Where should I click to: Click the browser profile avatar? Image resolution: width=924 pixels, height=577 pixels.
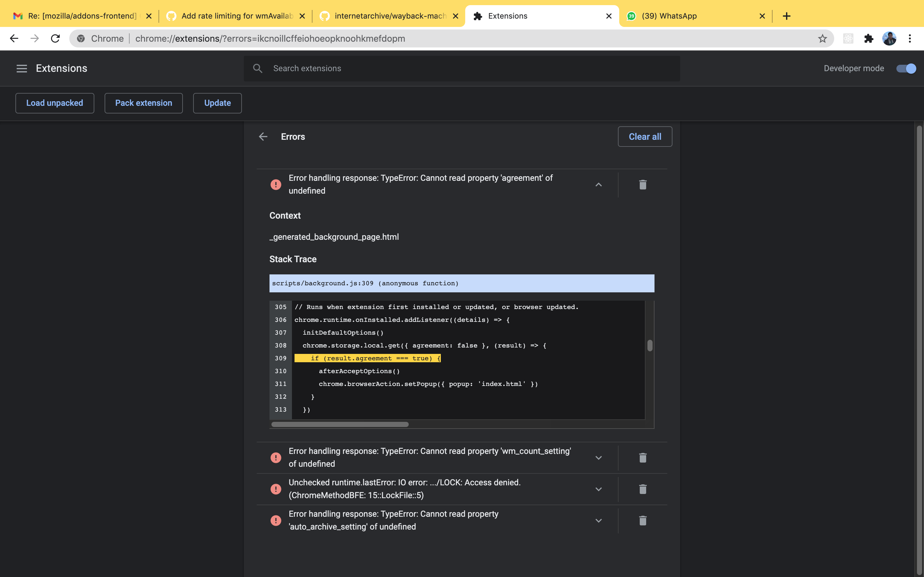(889, 38)
